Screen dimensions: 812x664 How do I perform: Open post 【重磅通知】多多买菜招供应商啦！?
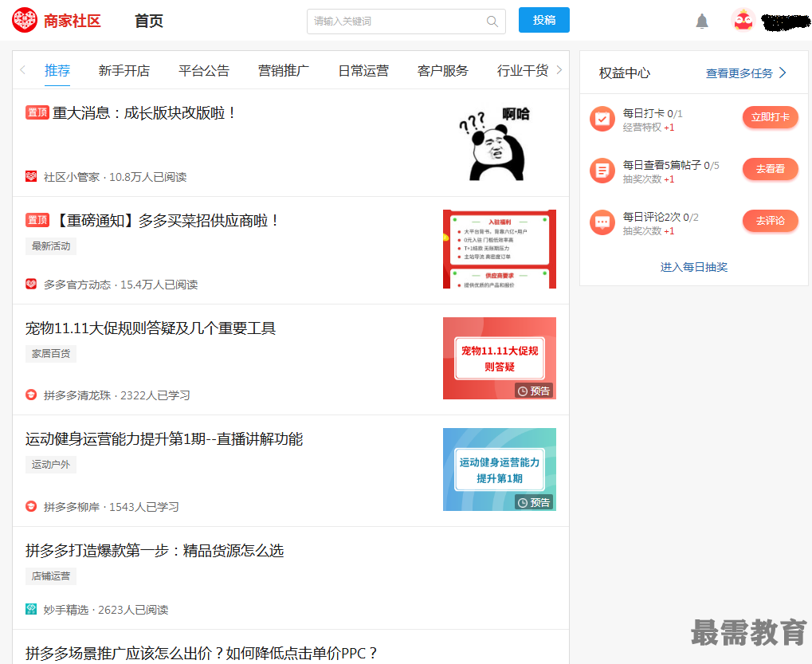point(165,221)
